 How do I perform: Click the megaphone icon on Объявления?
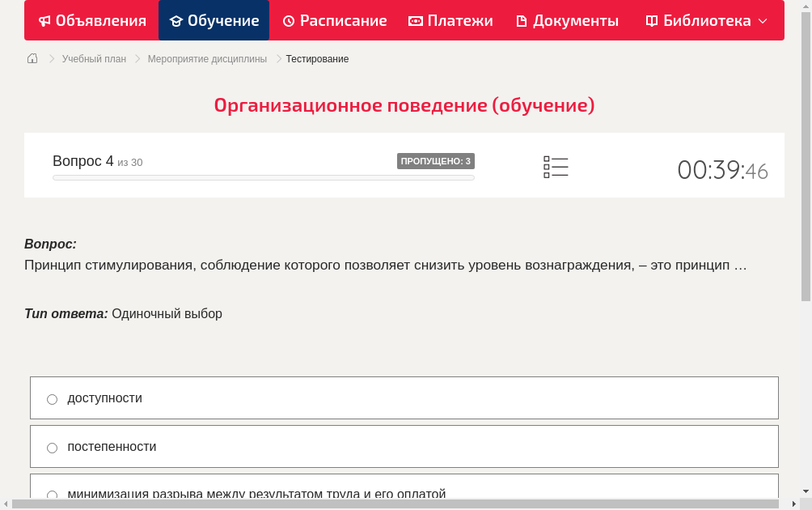pyautogui.click(x=44, y=20)
